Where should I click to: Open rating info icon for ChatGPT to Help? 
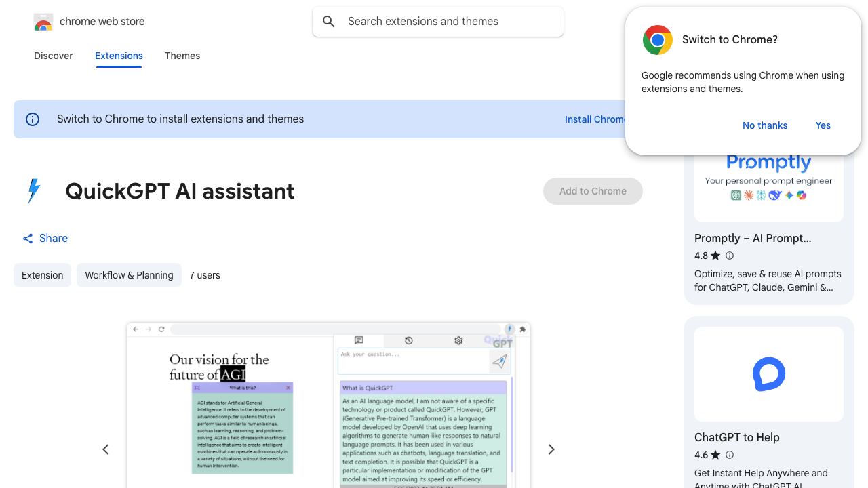pyautogui.click(x=730, y=455)
